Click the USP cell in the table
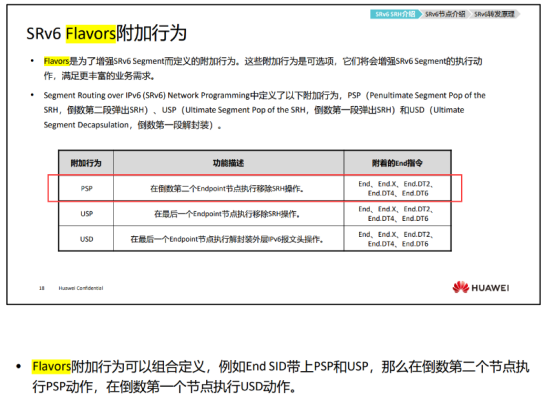 tap(86, 213)
